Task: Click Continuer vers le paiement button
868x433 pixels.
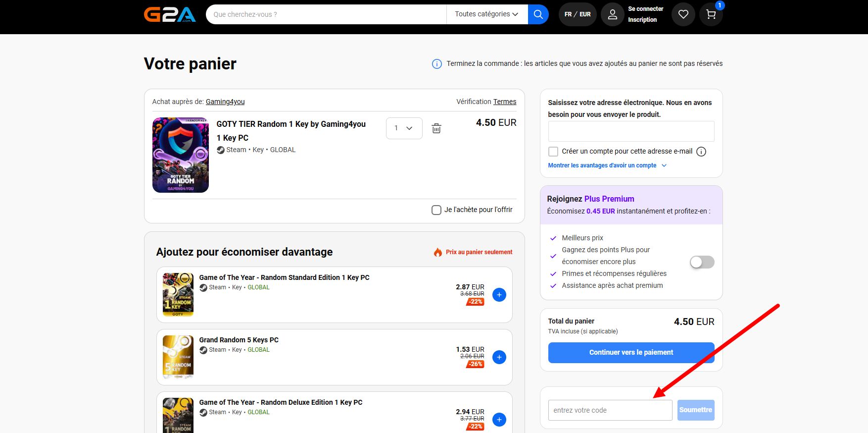Action: (631, 353)
